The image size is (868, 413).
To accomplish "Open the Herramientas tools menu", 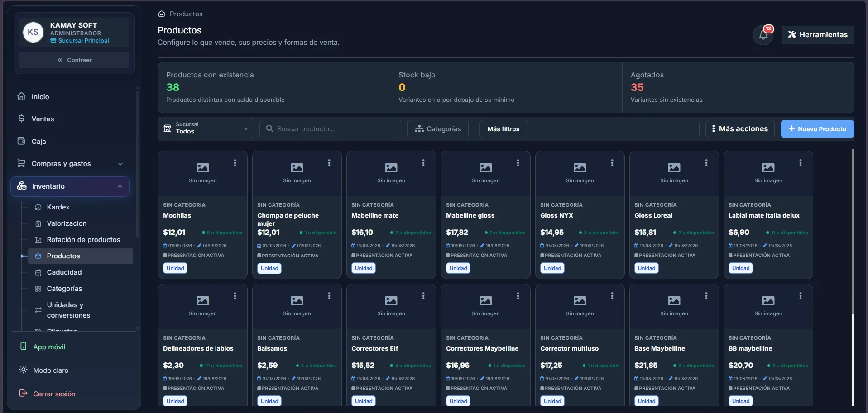I will 818,35.
